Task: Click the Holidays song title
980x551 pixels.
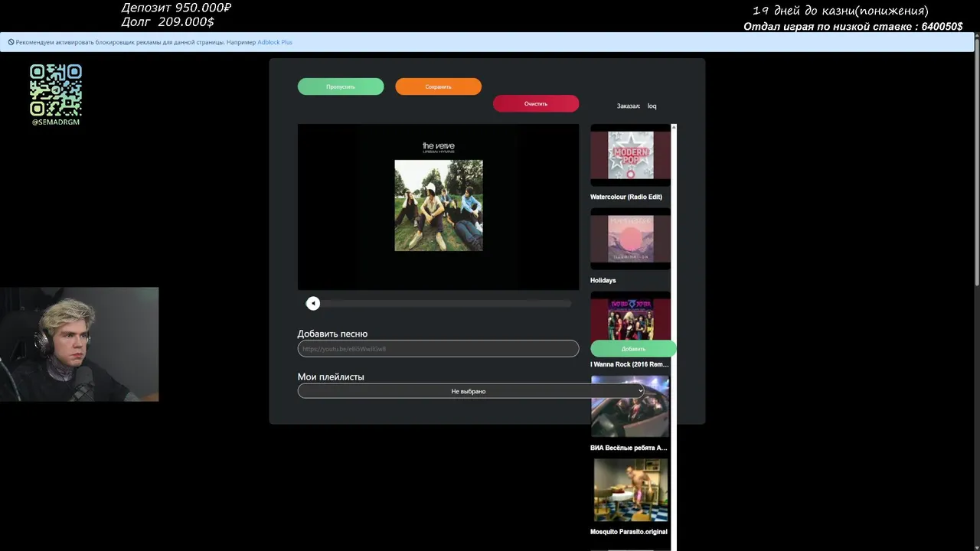Action: [x=603, y=280]
